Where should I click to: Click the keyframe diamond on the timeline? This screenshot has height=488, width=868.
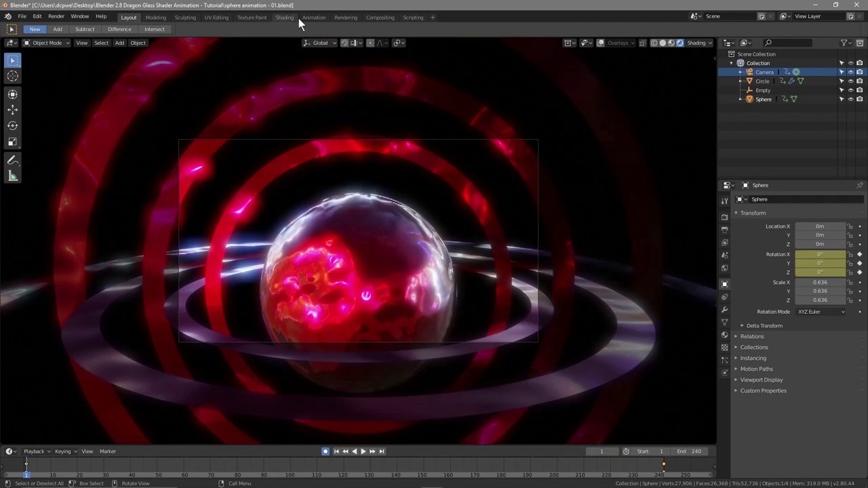pos(664,465)
